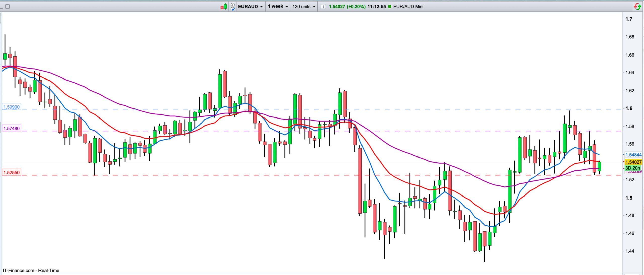Select the 1.59900 horizontal line label

[x=11, y=107]
